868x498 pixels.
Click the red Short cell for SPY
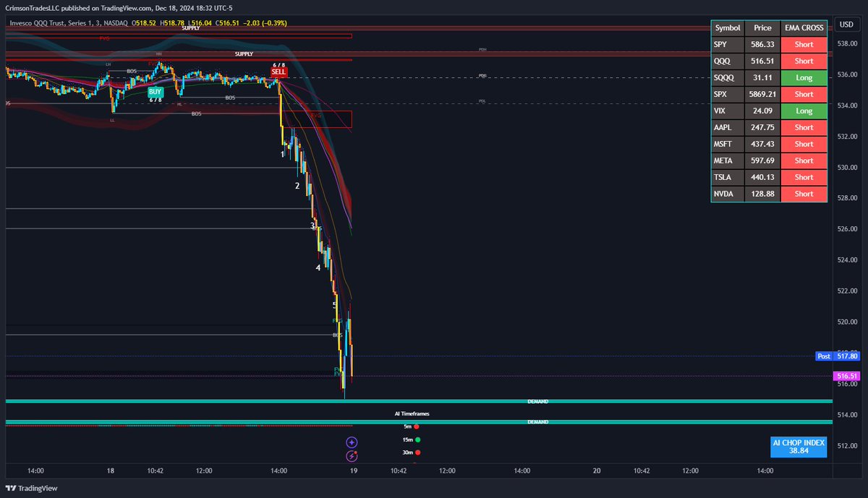pos(804,44)
